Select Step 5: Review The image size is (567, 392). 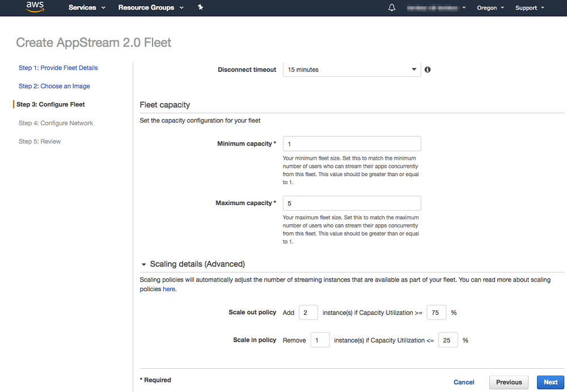40,141
